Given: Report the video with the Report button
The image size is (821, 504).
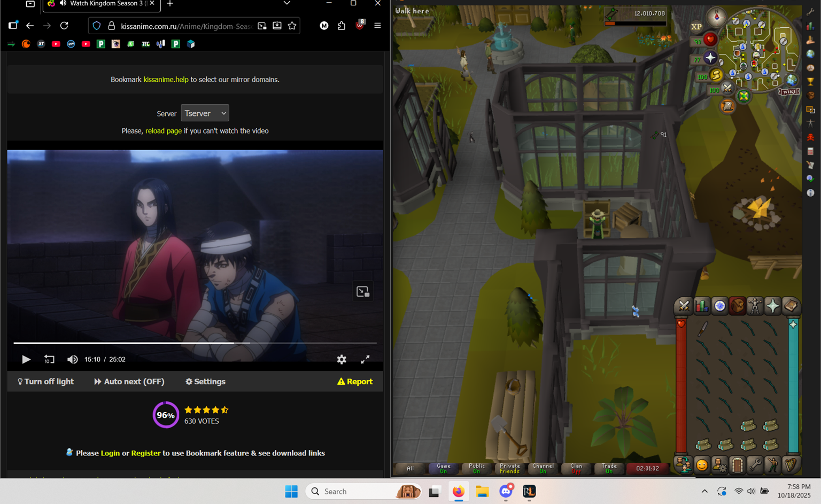Looking at the screenshot, I should click(x=355, y=382).
